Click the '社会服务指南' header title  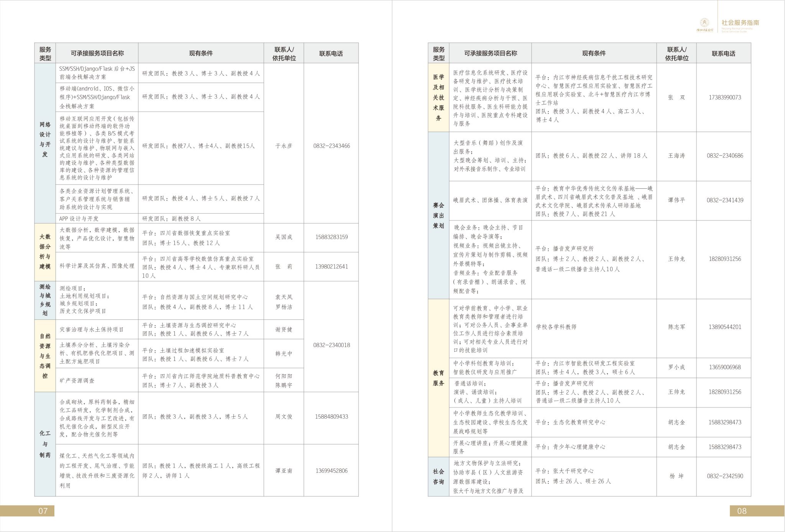pyautogui.click(x=740, y=23)
